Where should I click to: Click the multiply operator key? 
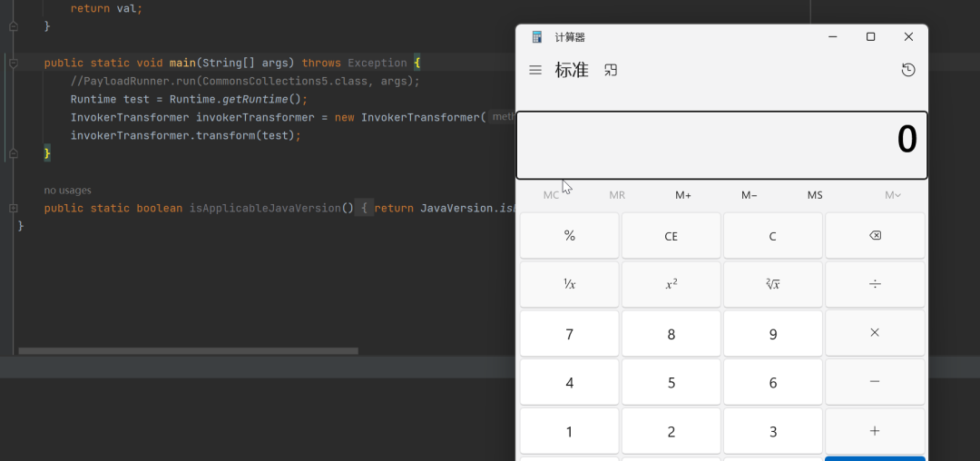(x=875, y=333)
